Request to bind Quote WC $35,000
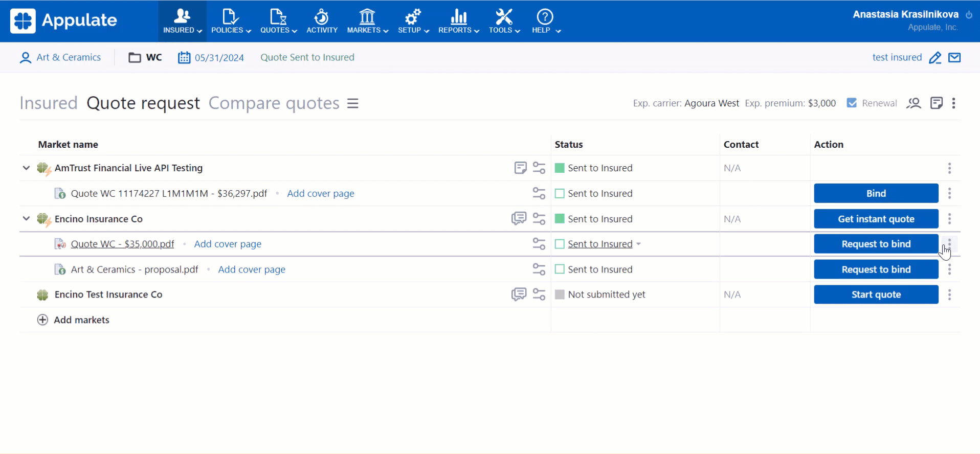 [x=876, y=244]
